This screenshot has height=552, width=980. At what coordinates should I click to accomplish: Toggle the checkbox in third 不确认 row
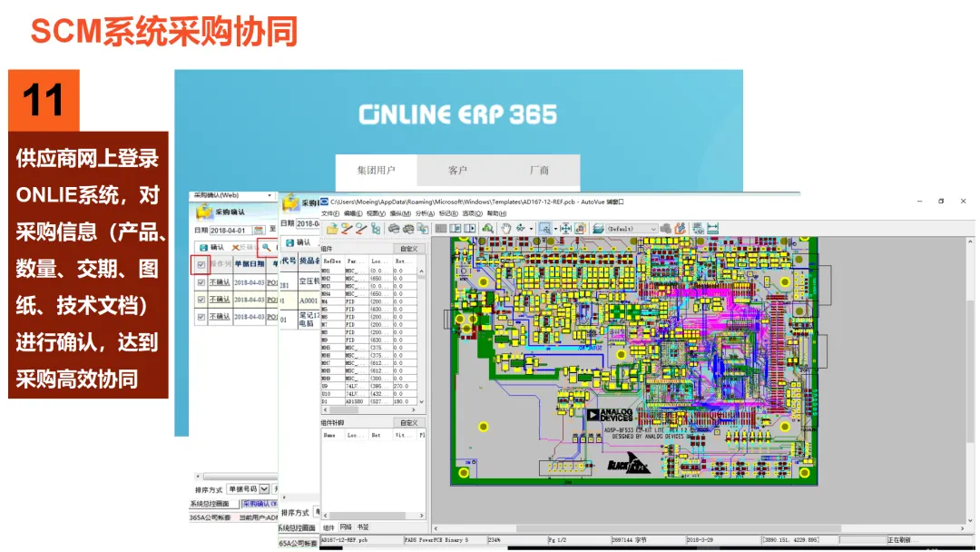click(x=201, y=317)
